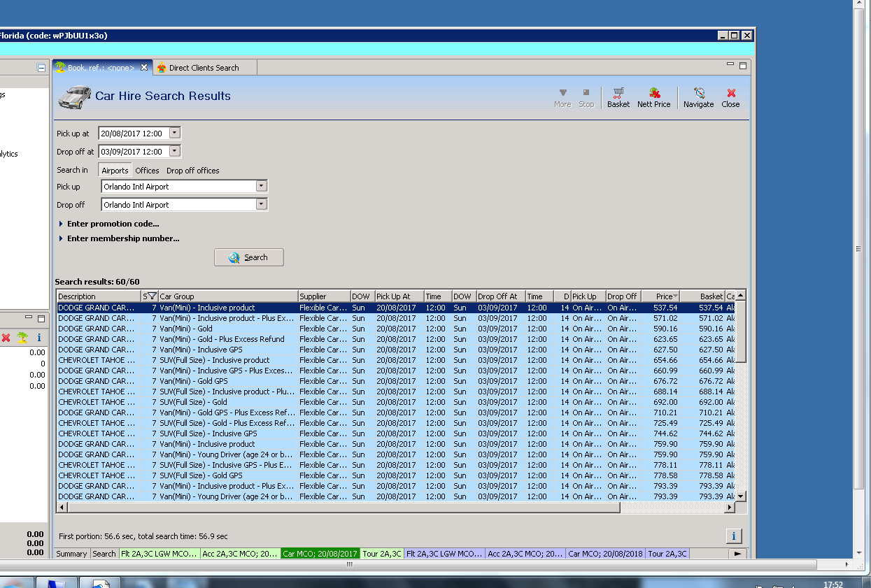Open the Pick up at date dropdown

pos(175,133)
